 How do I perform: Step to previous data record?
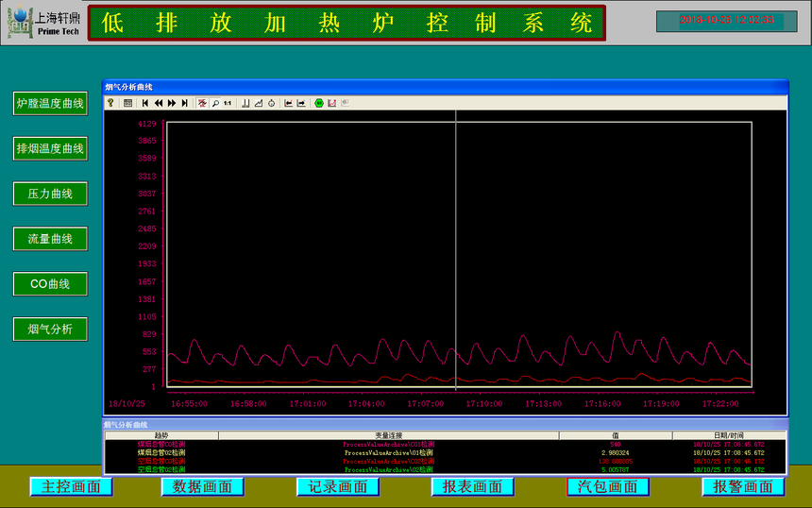(x=159, y=103)
